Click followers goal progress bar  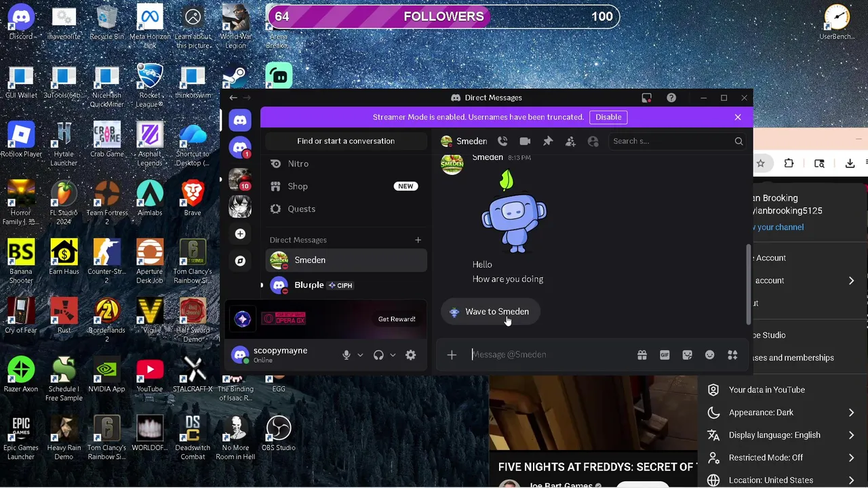pos(443,16)
